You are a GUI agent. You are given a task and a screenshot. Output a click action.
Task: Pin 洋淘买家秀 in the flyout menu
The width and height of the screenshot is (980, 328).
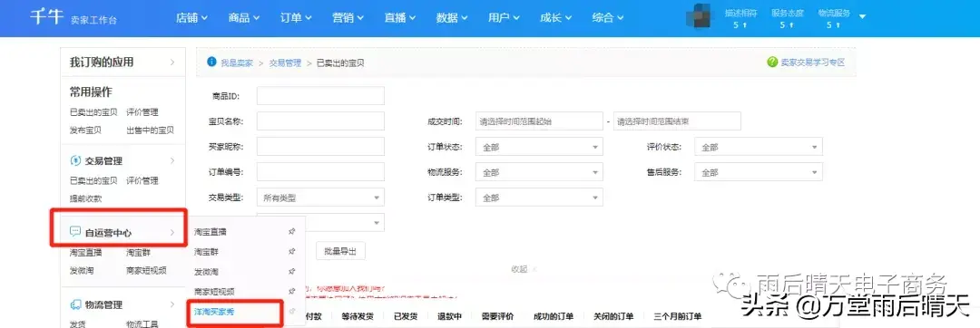tap(292, 311)
